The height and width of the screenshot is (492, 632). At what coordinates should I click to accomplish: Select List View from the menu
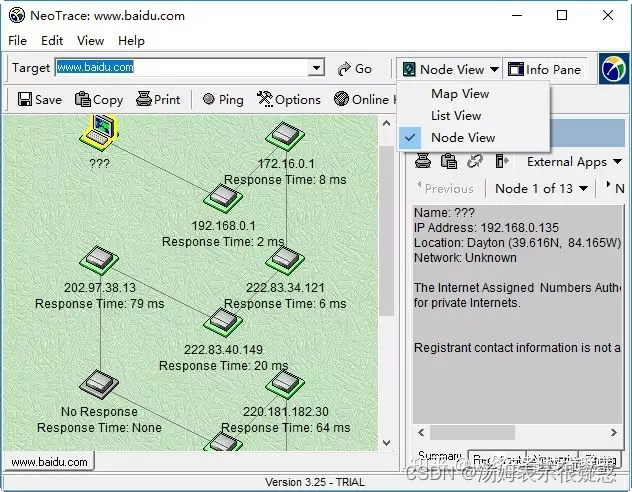pyautogui.click(x=456, y=116)
